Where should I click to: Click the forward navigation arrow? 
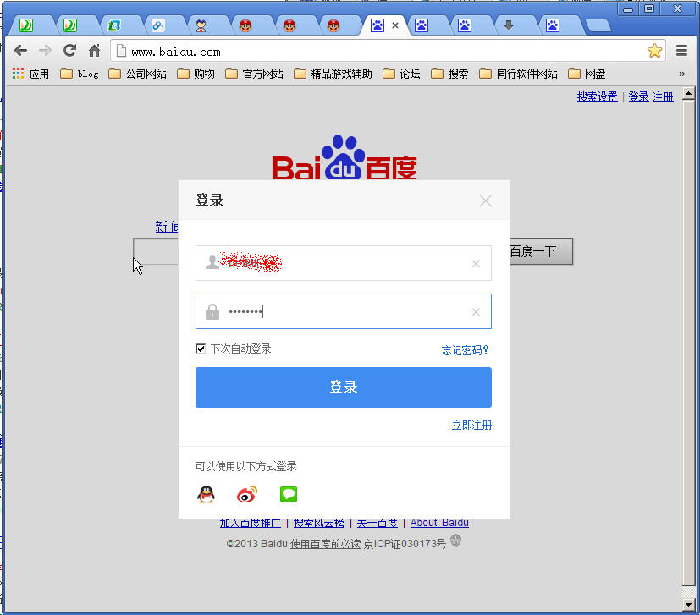[45, 51]
